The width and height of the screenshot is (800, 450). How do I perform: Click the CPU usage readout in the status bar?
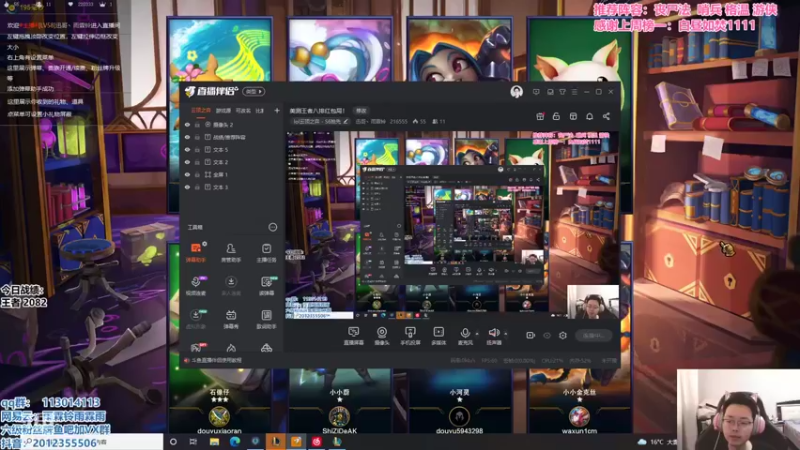click(553, 361)
